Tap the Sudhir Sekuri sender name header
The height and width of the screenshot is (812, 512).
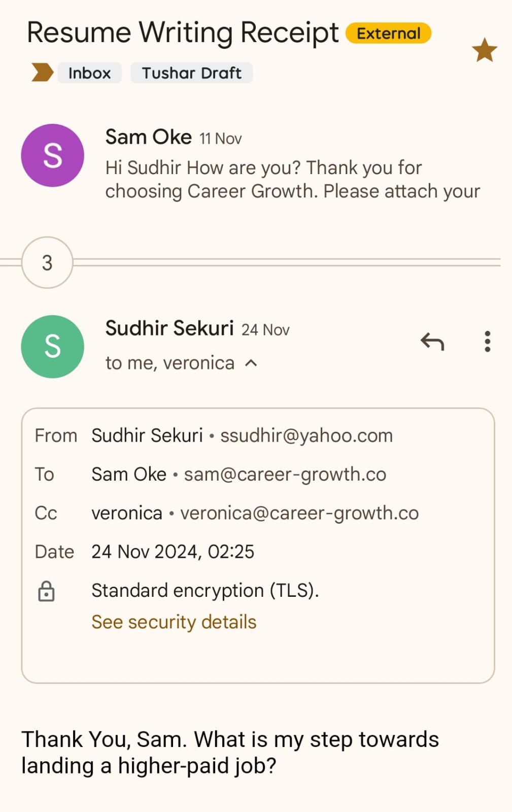[x=169, y=328]
